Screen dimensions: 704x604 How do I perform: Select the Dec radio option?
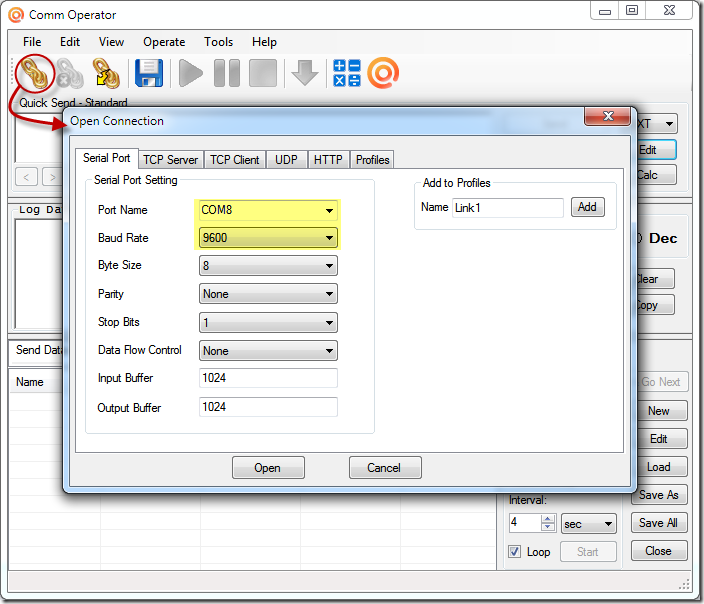click(x=657, y=238)
